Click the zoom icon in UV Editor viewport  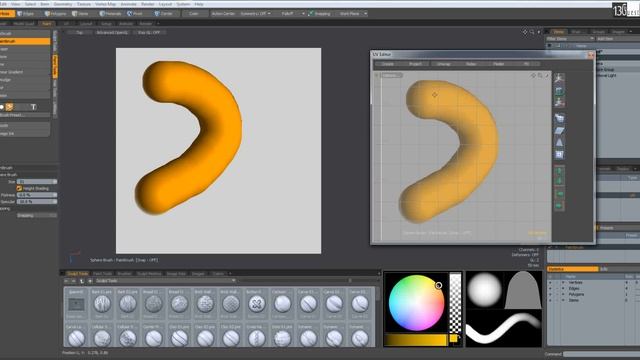[540, 76]
